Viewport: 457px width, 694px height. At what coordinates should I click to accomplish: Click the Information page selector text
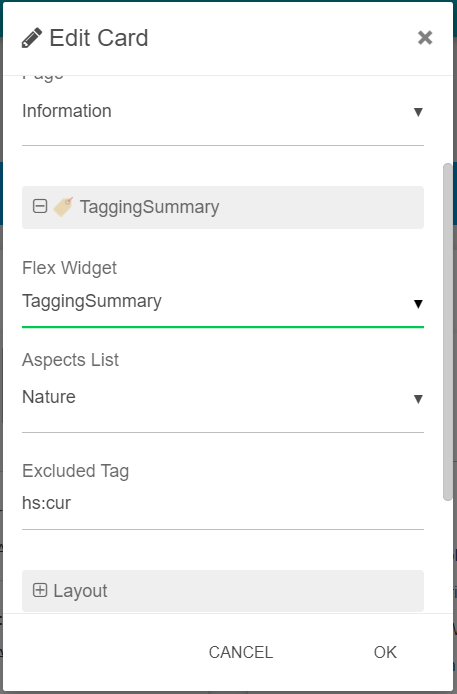[66, 111]
